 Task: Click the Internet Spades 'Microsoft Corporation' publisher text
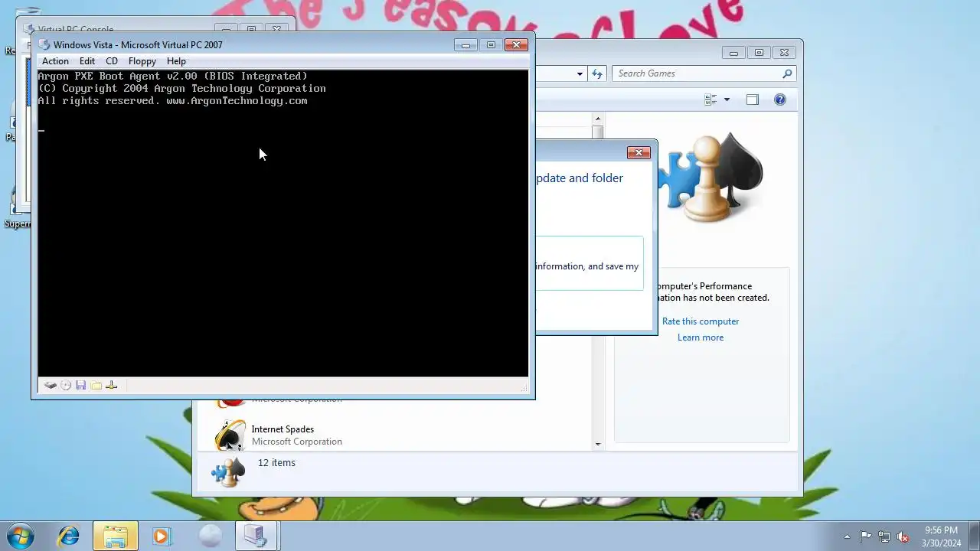tap(297, 442)
